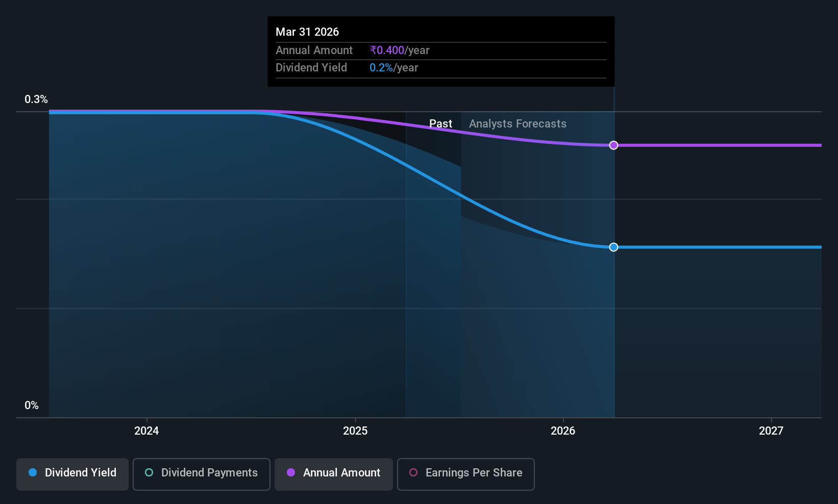The height and width of the screenshot is (504, 838).
Task: Click the 0.3% y-axis label
Action: click(36, 99)
